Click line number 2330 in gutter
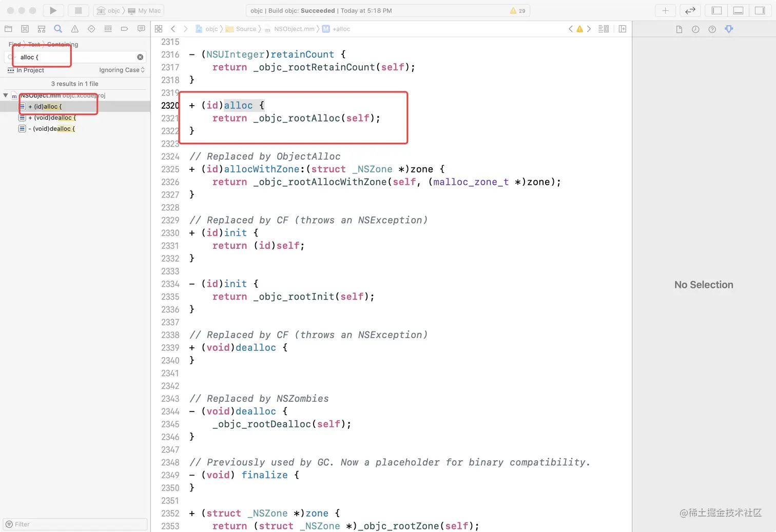 tap(170, 233)
